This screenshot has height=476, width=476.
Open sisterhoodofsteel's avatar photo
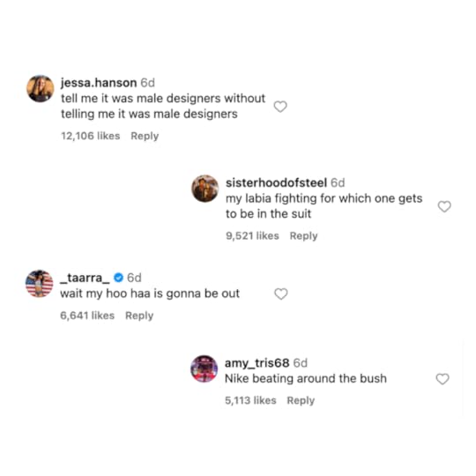tap(205, 189)
